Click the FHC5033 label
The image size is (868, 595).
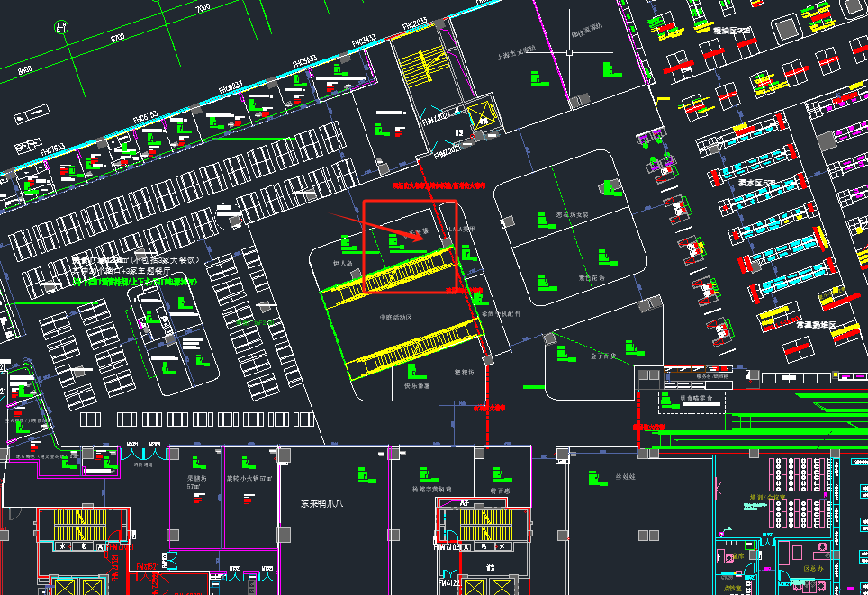pyautogui.click(x=303, y=63)
